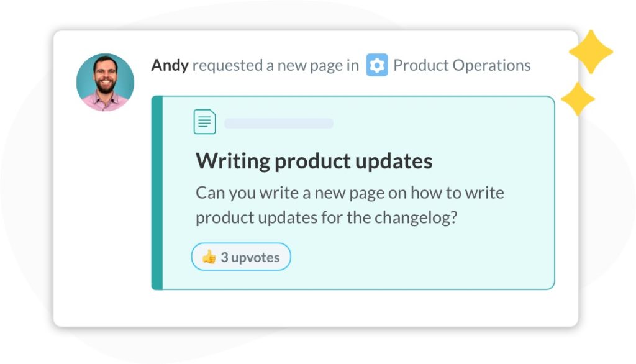Select the dark teal accent bar of the request card
The width and height of the screenshot is (636, 364).
click(x=157, y=193)
